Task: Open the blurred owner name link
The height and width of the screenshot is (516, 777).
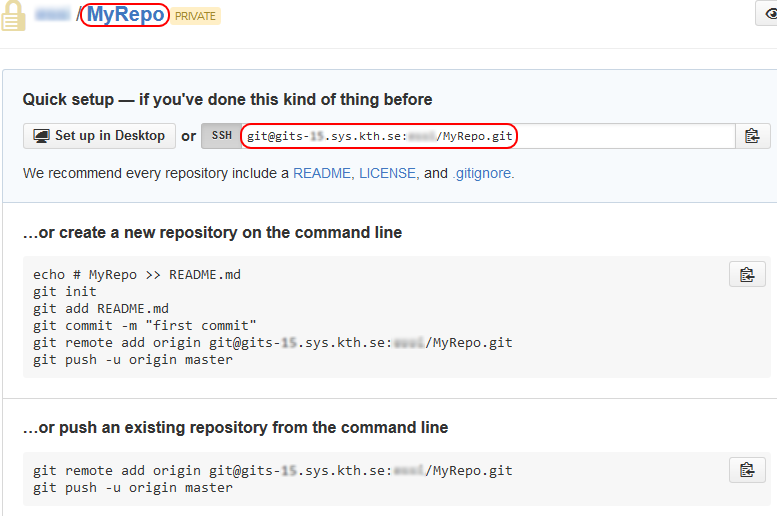Action: tap(52, 15)
